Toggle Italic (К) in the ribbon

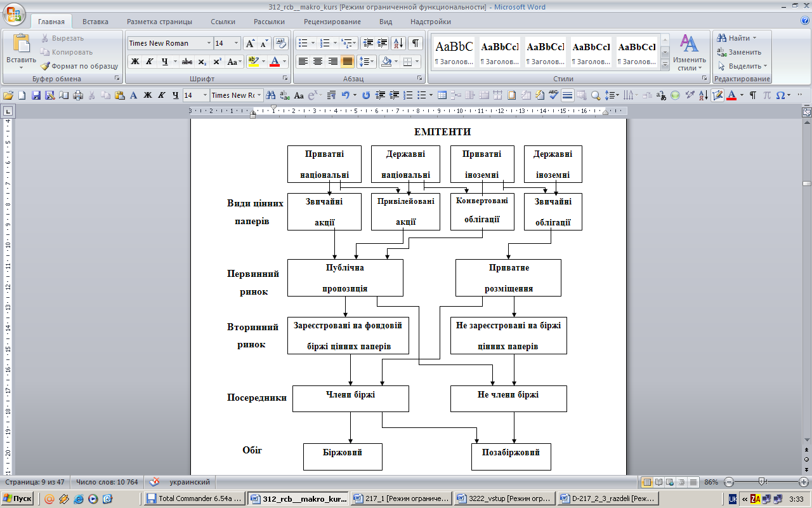(150, 62)
